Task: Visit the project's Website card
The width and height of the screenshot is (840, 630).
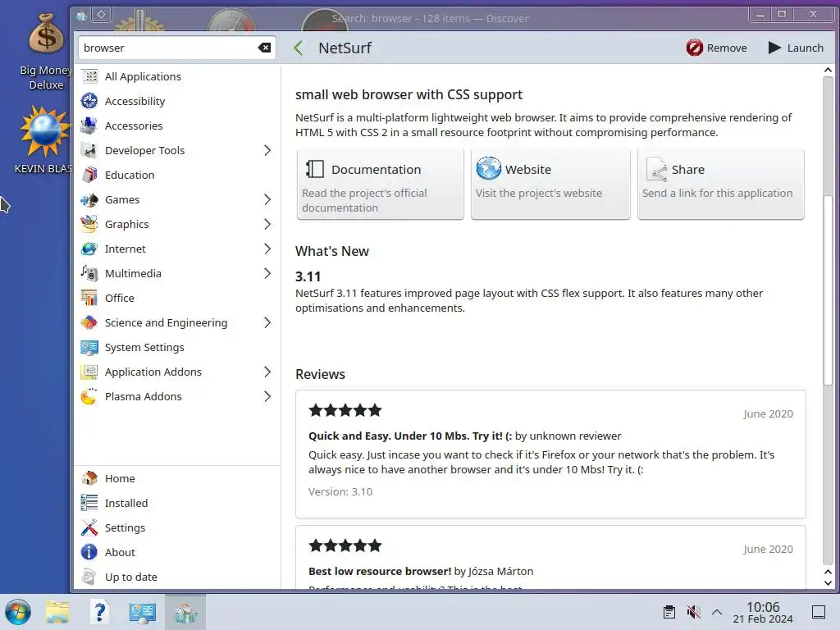Action: [x=550, y=184]
